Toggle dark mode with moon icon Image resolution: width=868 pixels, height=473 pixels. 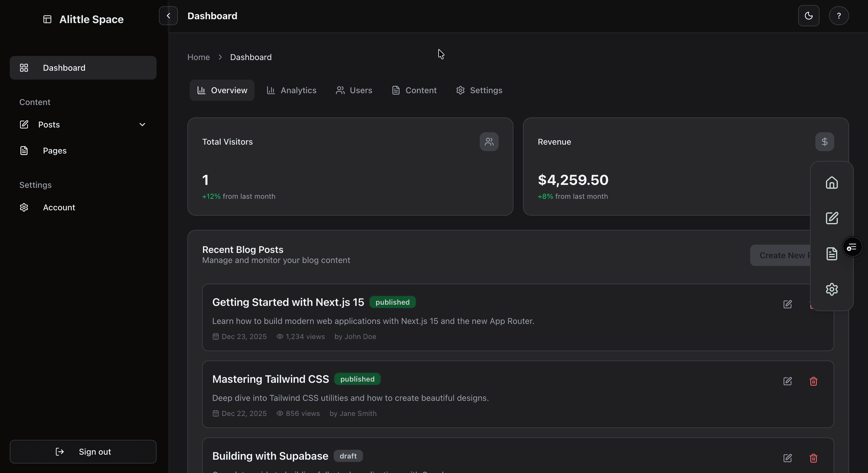(808, 16)
